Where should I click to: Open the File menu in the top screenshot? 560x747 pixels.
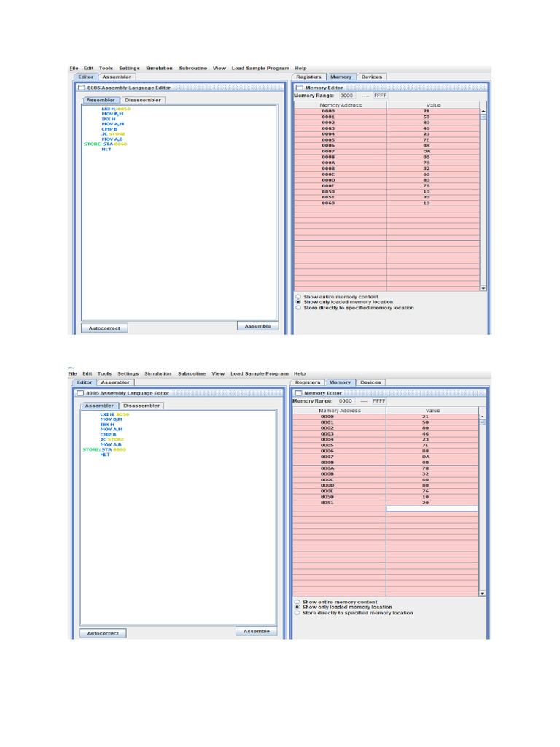[x=74, y=68]
